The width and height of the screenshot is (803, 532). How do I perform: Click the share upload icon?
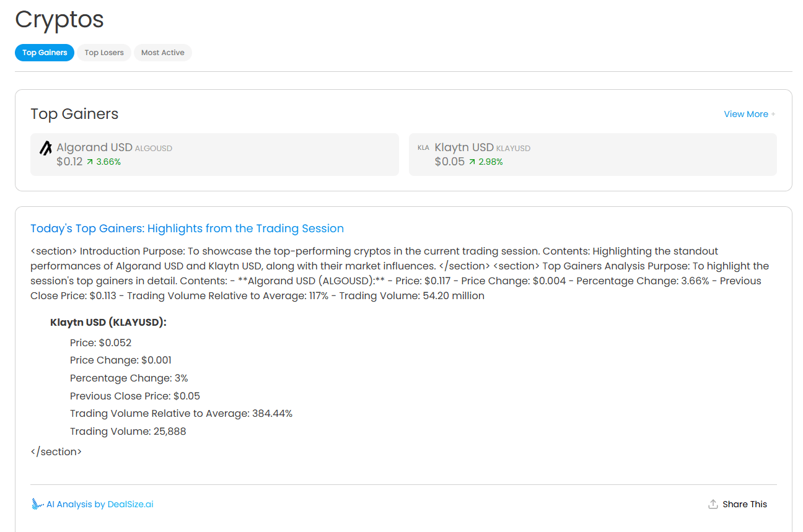[713, 504]
